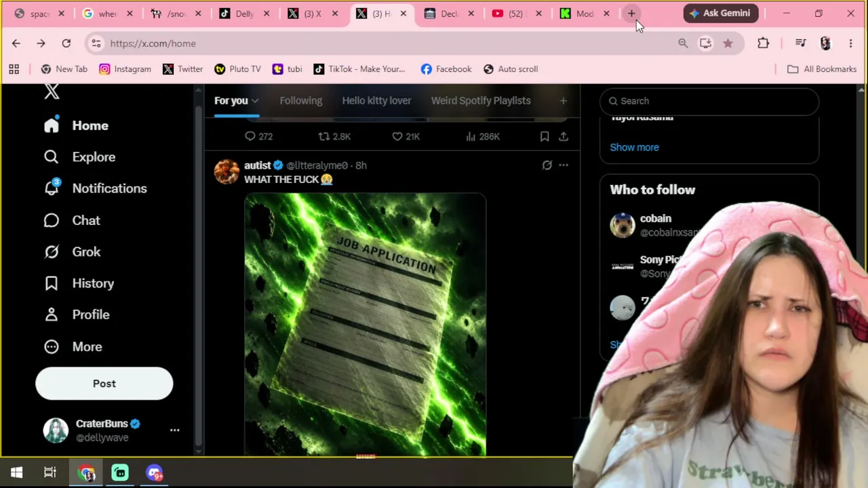The height and width of the screenshot is (488, 868).
Task: Click the address bar URL
Action: point(153,43)
